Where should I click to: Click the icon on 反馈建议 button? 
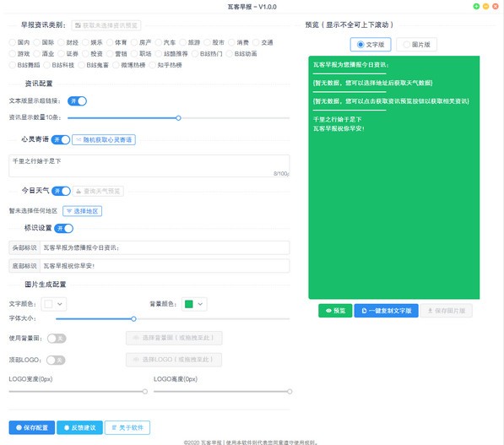[67, 427]
